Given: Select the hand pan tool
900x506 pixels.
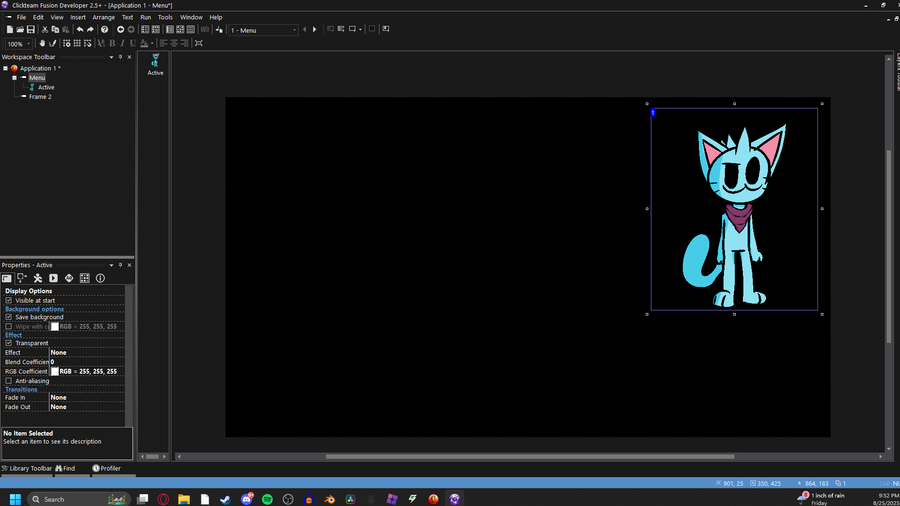Looking at the screenshot, I should (42, 43).
